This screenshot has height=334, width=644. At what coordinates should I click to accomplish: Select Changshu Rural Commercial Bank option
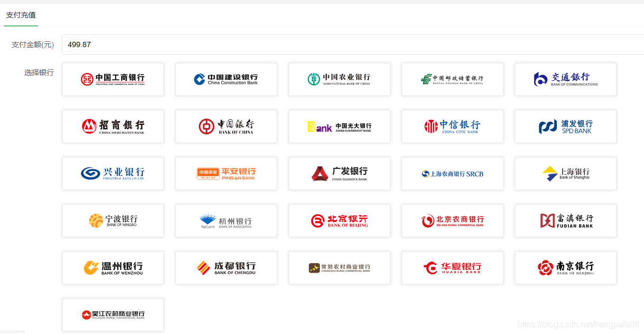coord(339,268)
